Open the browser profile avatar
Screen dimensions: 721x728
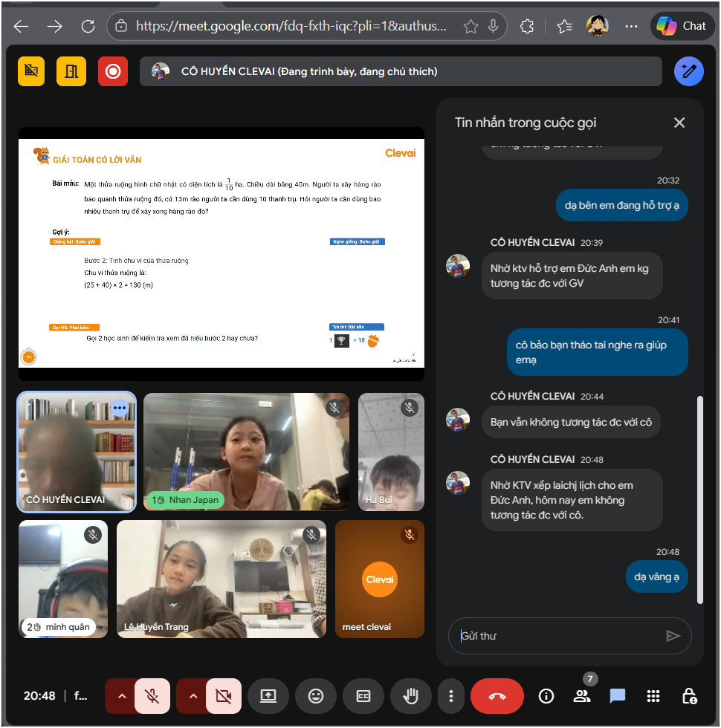[x=598, y=26]
